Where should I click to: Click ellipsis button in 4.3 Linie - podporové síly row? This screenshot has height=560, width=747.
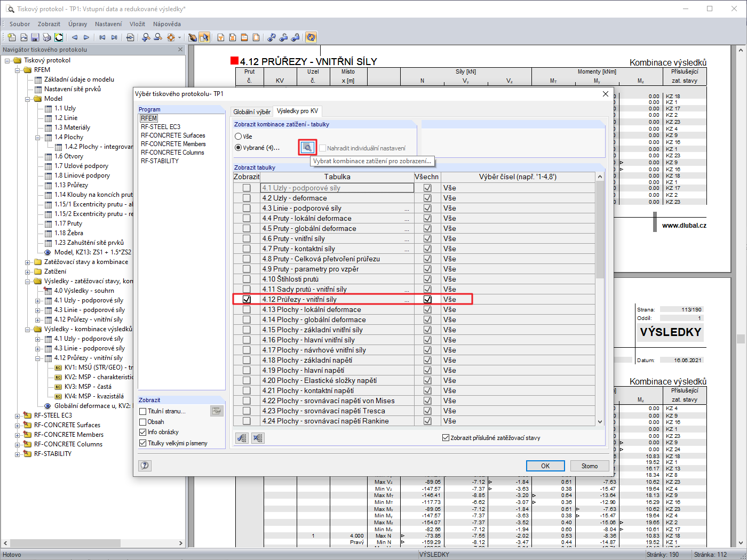[408, 209]
